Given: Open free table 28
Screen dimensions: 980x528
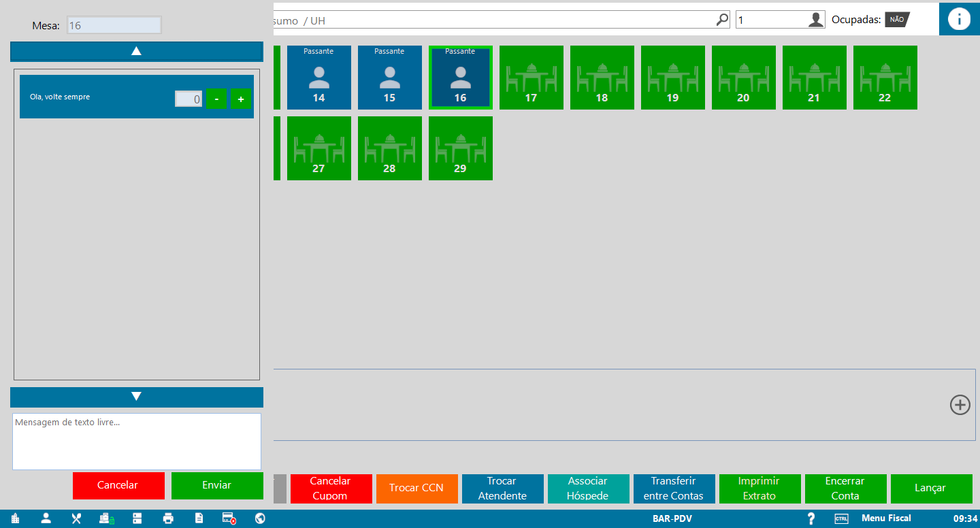Looking at the screenshot, I should pos(390,148).
